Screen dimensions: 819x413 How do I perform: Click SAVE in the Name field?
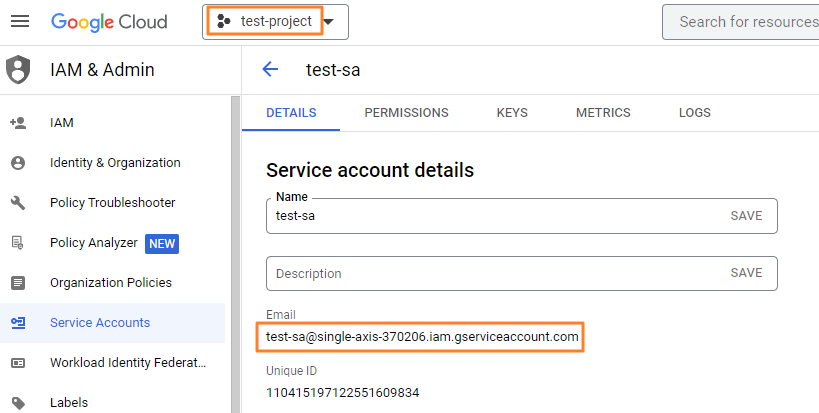[746, 216]
